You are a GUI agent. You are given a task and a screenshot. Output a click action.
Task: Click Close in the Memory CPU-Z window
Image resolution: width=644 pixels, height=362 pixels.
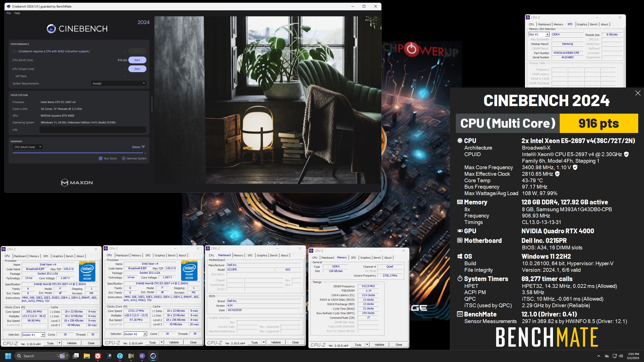coord(399,345)
